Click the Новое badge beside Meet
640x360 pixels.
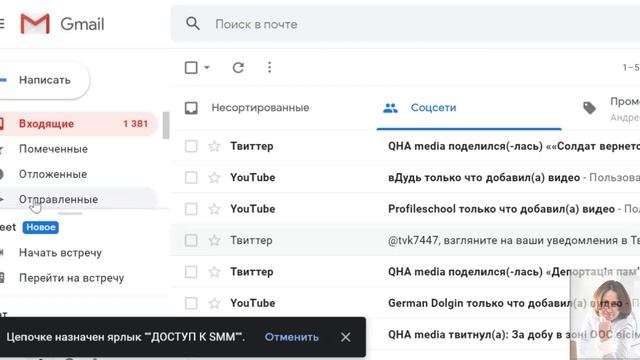40,227
